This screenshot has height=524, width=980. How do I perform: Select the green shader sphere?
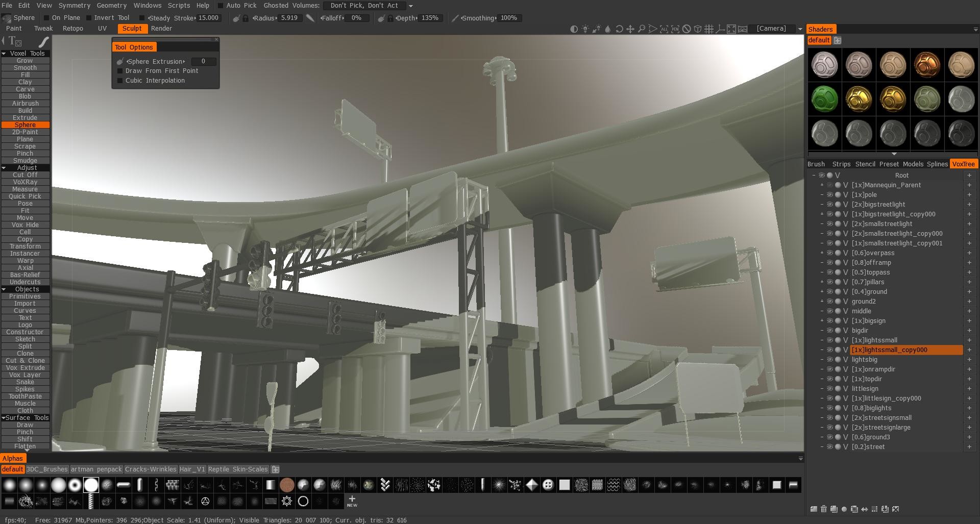pyautogui.click(x=824, y=99)
